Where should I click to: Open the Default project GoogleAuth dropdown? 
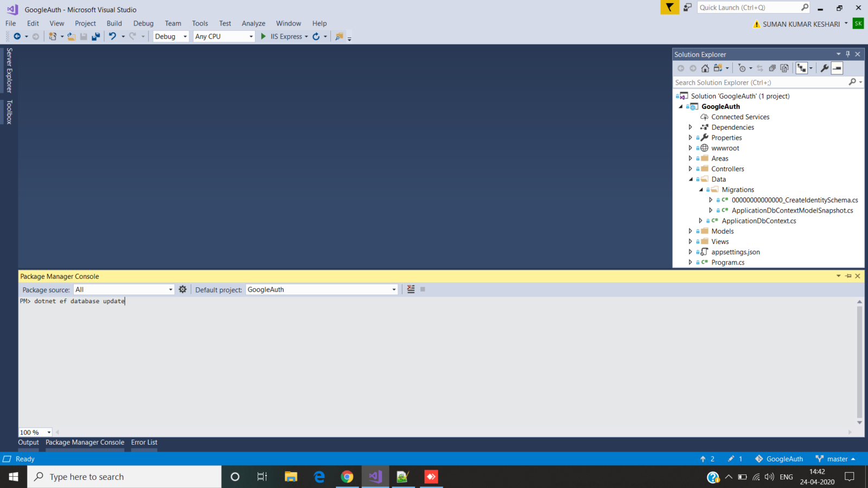[x=322, y=290]
